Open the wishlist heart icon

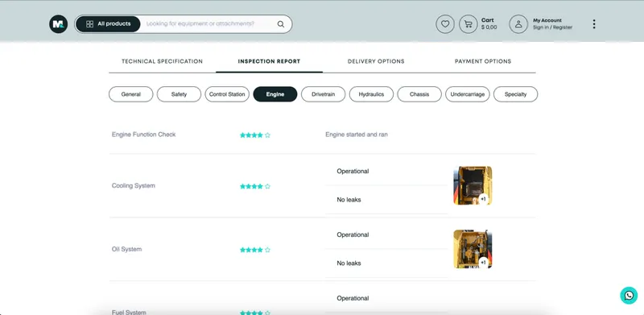[x=445, y=24]
